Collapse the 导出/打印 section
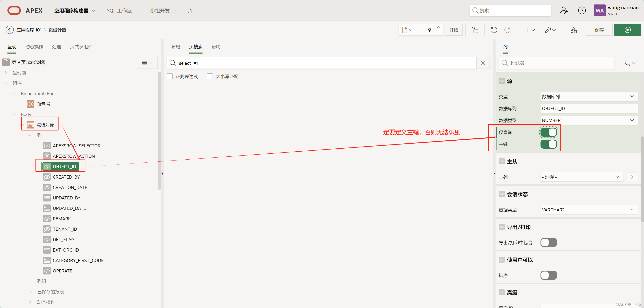644x308 pixels. (501, 227)
